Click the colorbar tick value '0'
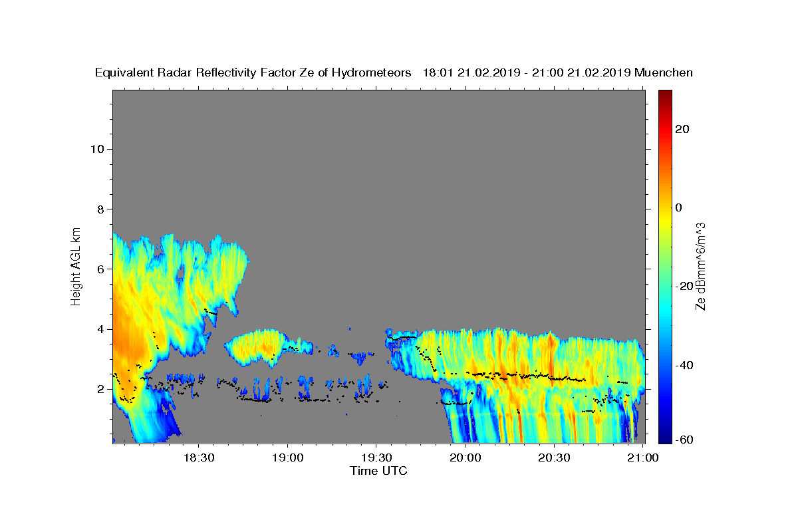The image size is (798, 532). click(x=679, y=207)
